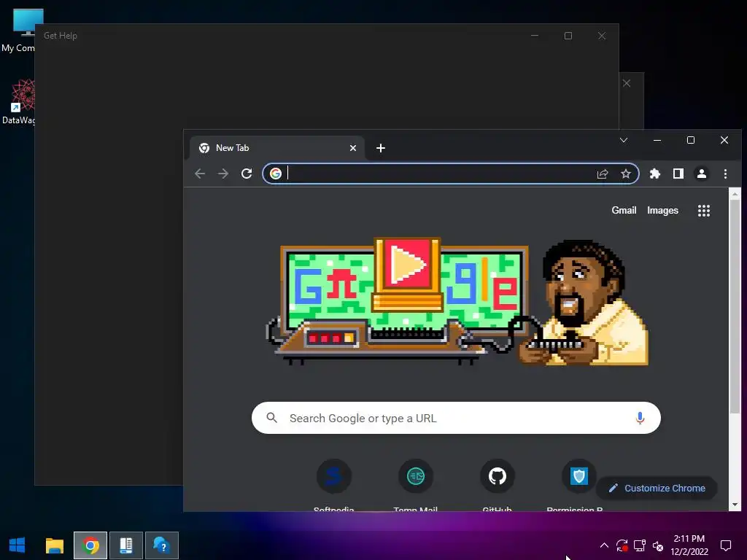This screenshot has height=560, width=747.
Task: Open the network tray icon
Action: (639, 545)
